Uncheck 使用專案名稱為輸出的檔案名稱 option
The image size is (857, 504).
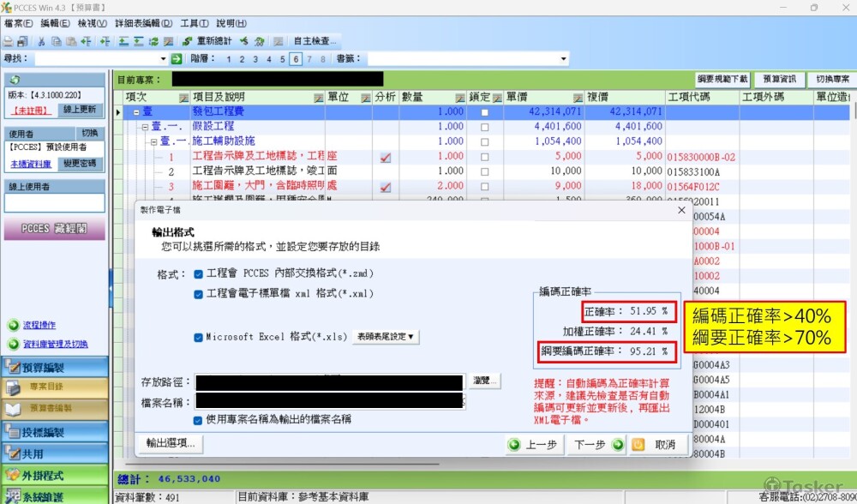click(199, 420)
